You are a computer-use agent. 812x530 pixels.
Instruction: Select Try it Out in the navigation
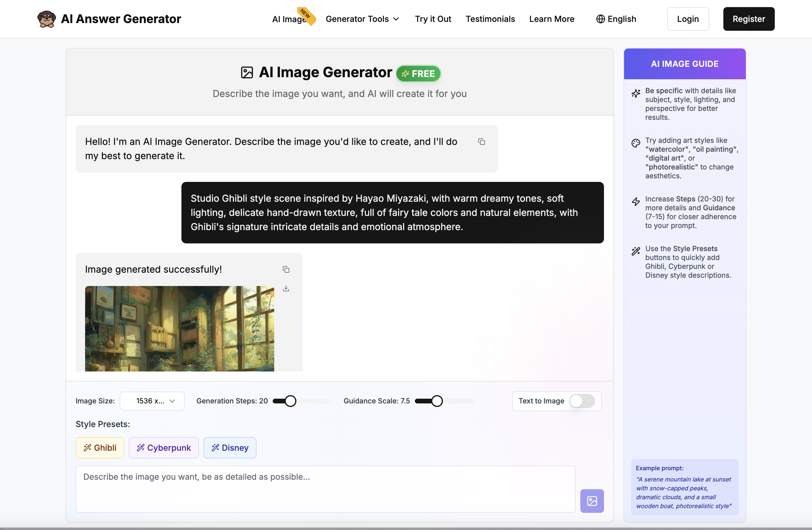coord(433,19)
